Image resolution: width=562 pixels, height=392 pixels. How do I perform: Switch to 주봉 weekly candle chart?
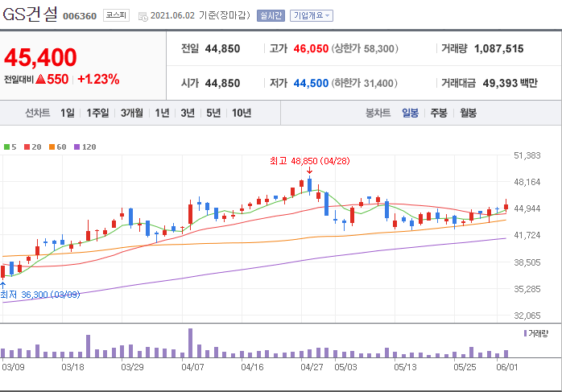[439, 113]
